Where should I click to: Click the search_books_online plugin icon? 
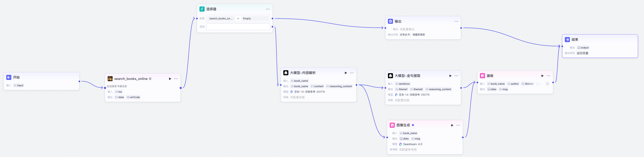coord(110,79)
